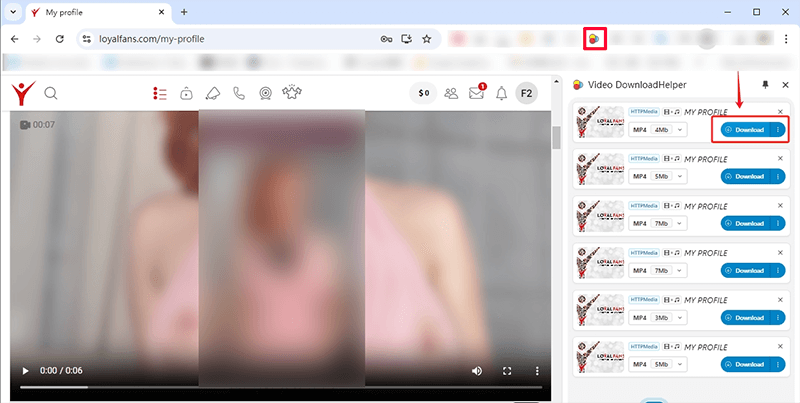Open the LoyalFans search magnifier

coord(51,93)
